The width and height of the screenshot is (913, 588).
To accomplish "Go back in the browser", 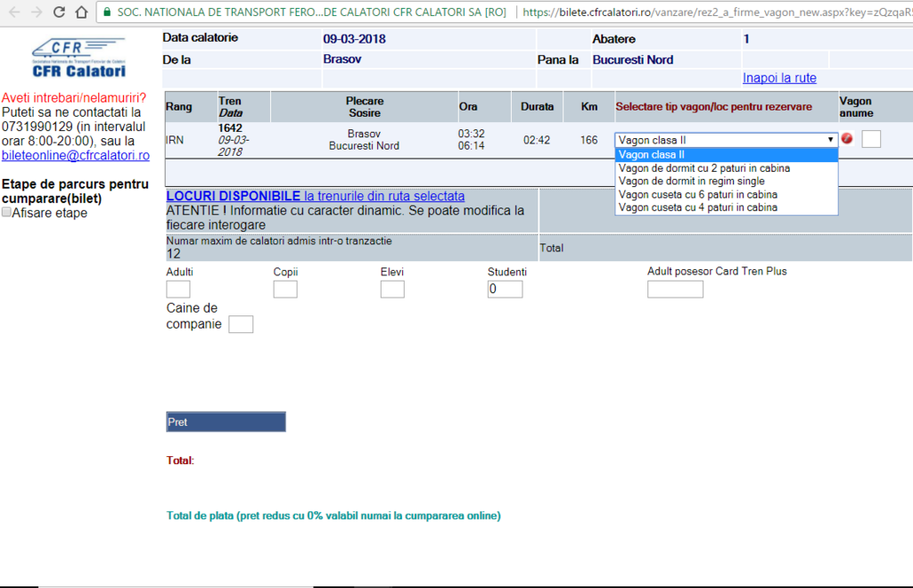I will 15,12.
